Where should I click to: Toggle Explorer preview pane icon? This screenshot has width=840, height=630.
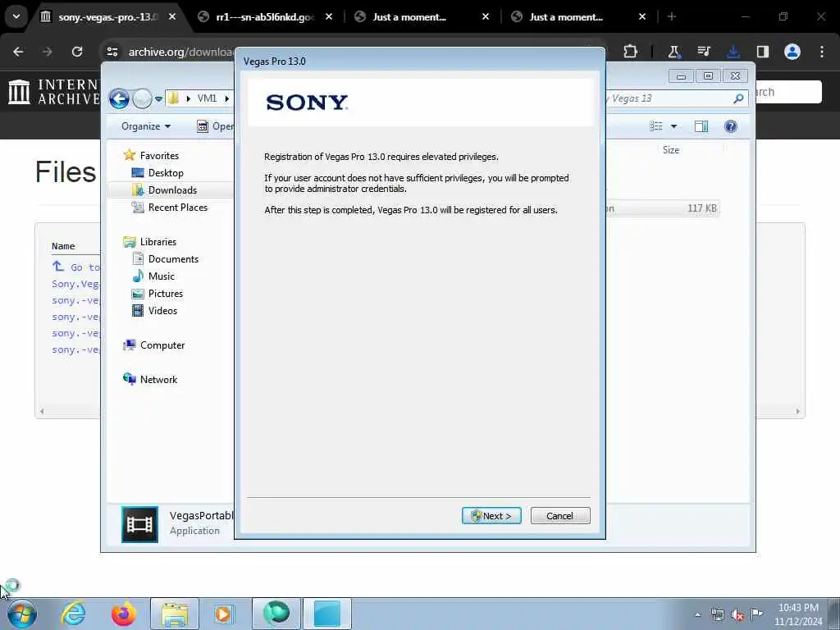point(701,126)
